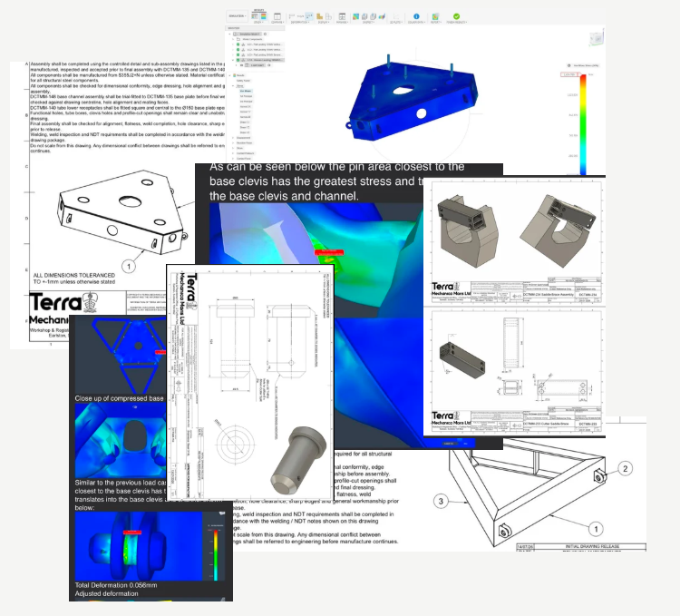Viewport: 680px width, 616px height.
Task: Expand the Model Components tree node
Action: 233,39
